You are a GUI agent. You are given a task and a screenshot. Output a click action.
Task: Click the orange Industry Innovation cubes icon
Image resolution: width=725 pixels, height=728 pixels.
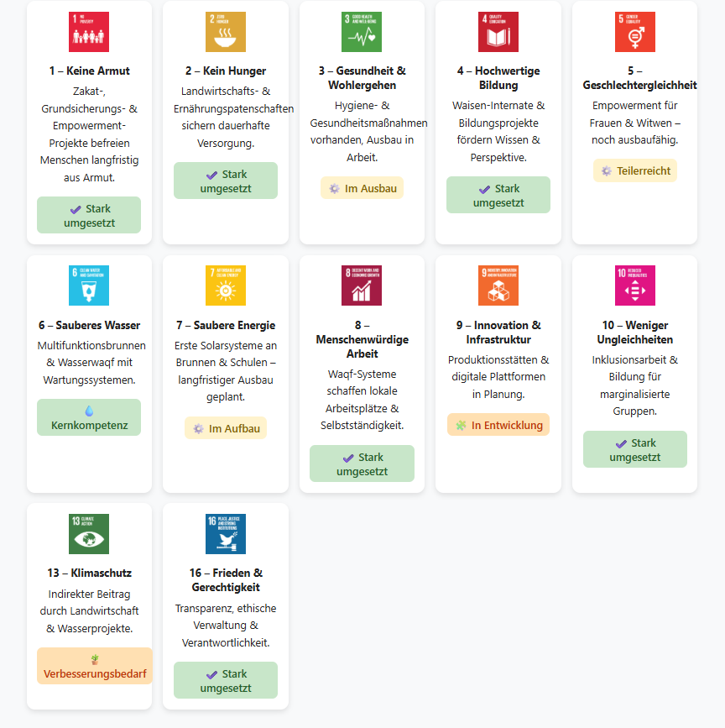click(x=498, y=285)
